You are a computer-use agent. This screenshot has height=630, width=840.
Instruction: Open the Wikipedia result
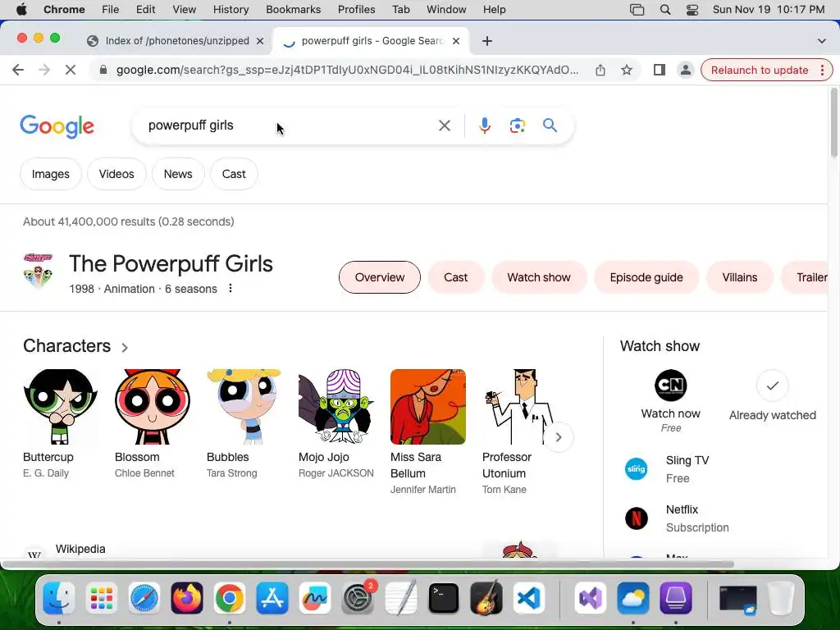click(80, 549)
